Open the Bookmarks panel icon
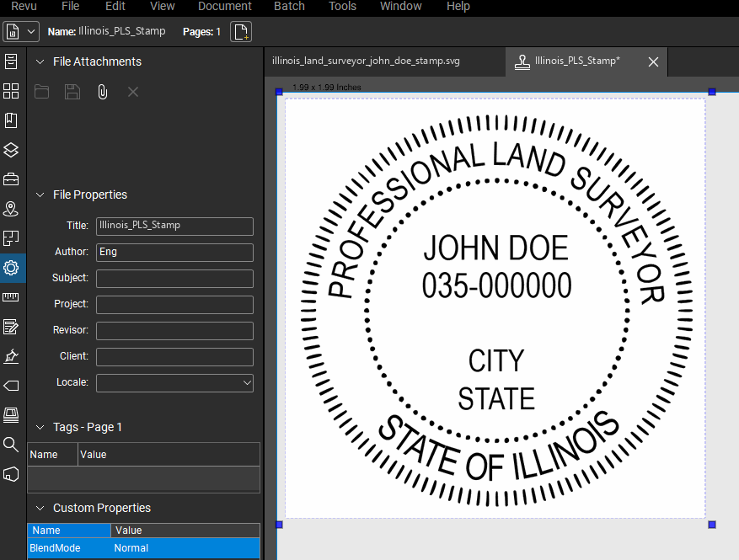Image resolution: width=739 pixels, height=560 pixels. (x=11, y=120)
